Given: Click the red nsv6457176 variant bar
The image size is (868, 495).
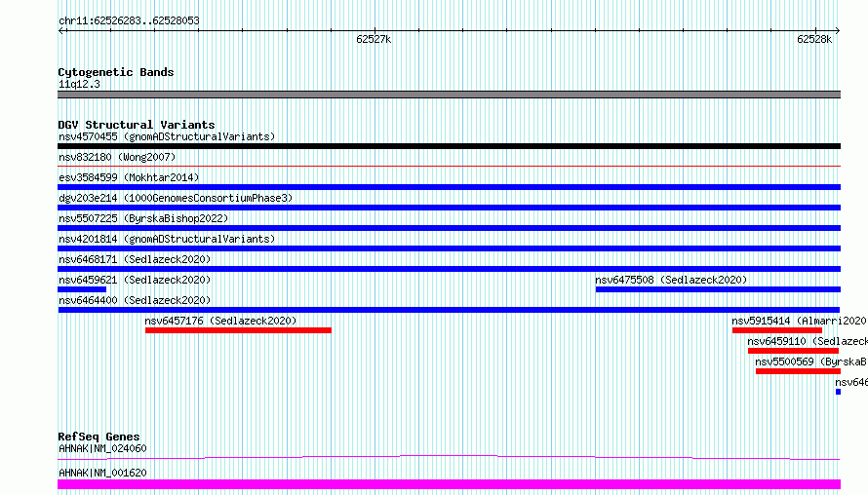Looking at the screenshot, I should click(x=239, y=330).
